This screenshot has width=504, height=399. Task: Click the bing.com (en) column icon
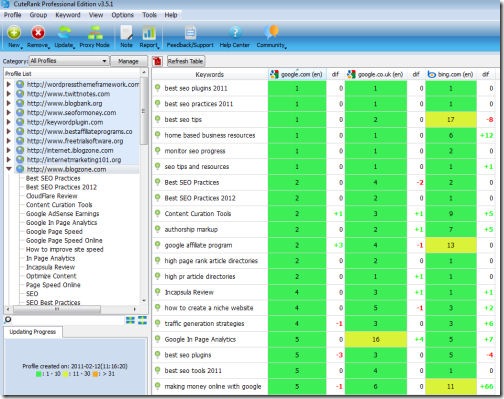[432, 74]
